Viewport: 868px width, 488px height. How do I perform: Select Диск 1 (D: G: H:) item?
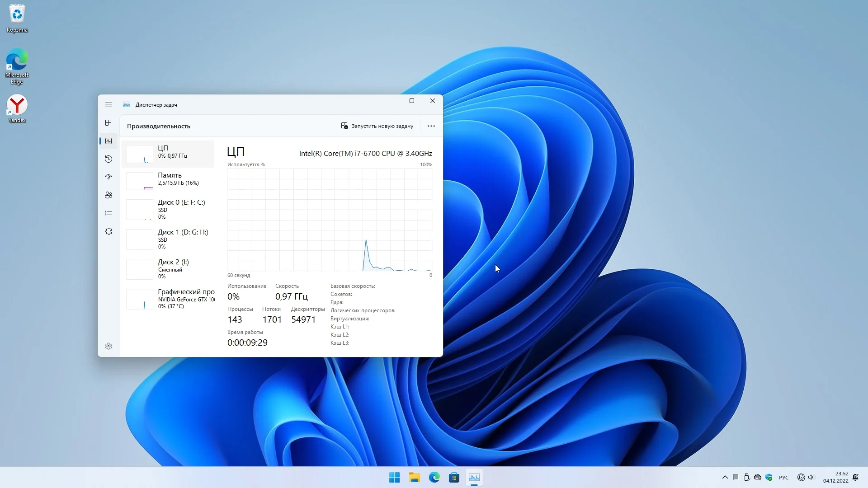[x=168, y=239]
